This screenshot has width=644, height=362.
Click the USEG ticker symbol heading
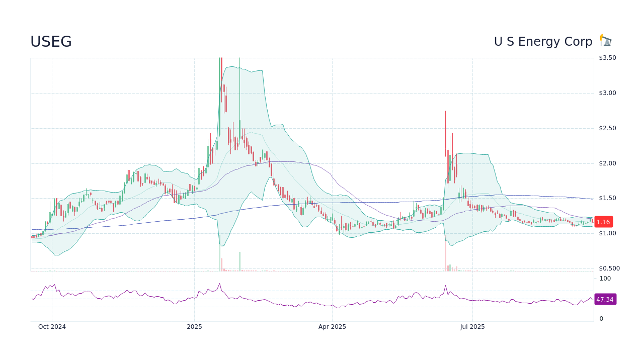51,42
